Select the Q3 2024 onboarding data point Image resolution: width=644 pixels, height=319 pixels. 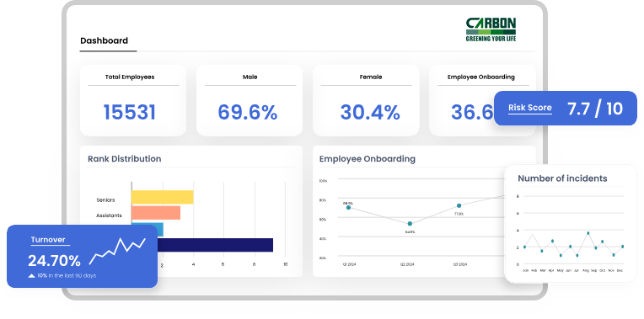[459, 205]
